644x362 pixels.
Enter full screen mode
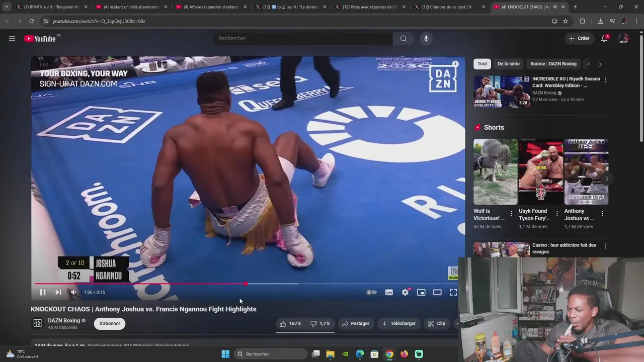pos(453,292)
